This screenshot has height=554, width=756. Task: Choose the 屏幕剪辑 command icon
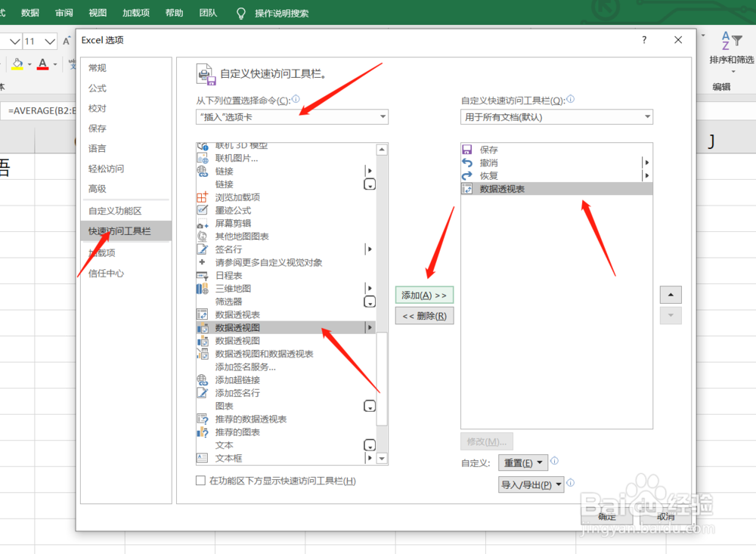click(203, 223)
